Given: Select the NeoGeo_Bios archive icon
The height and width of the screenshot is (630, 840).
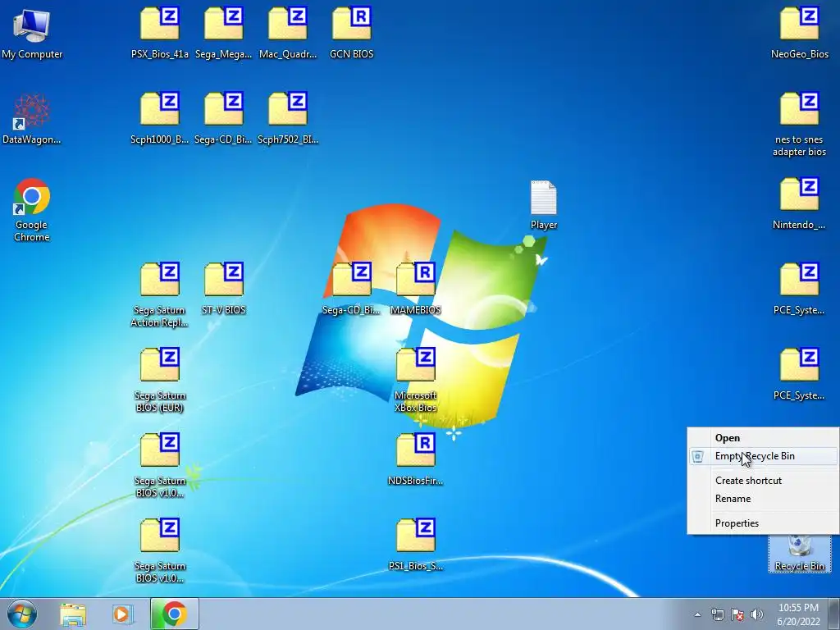Looking at the screenshot, I should (x=799, y=33).
